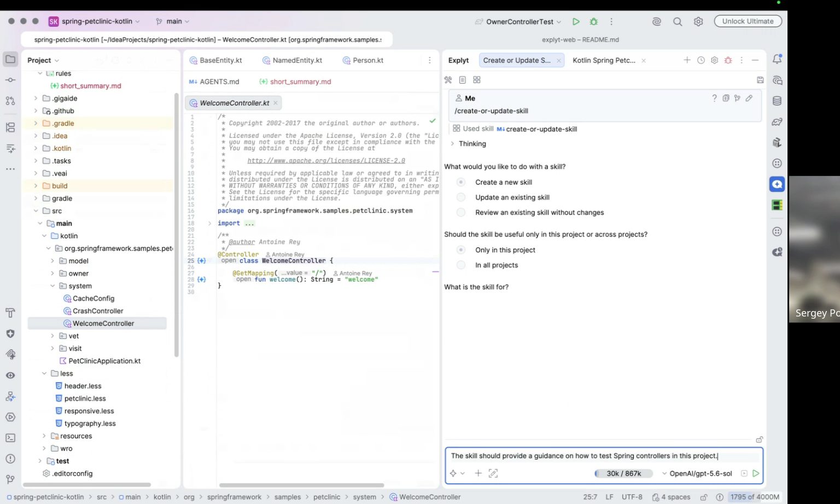
Task: Open the Apache license URL link
Action: click(326, 161)
